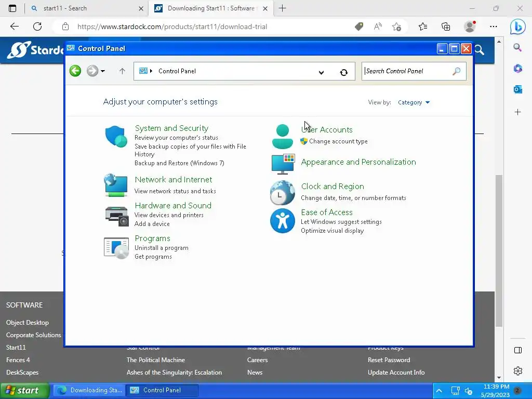Click View devices and printers link
Viewport: 532px width, 399px height.
click(169, 215)
